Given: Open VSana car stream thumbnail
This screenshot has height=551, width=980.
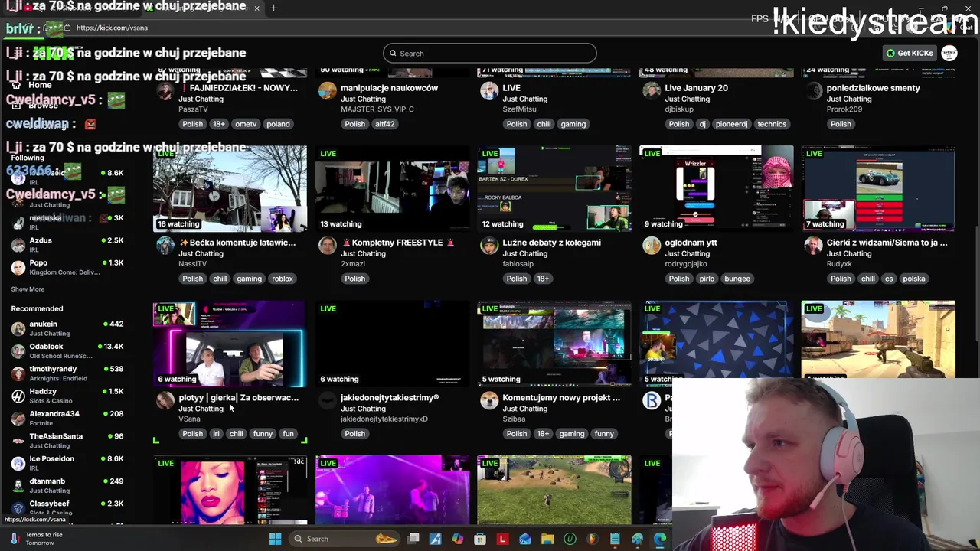Looking at the screenshot, I should point(230,344).
